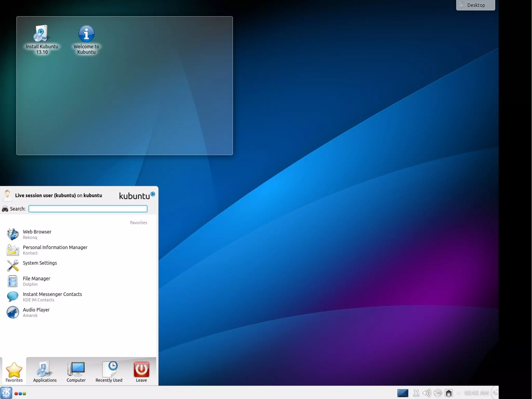Expand hidden system tray icons arrow
Viewport: 532px width, 399px height.
click(458, 393)
